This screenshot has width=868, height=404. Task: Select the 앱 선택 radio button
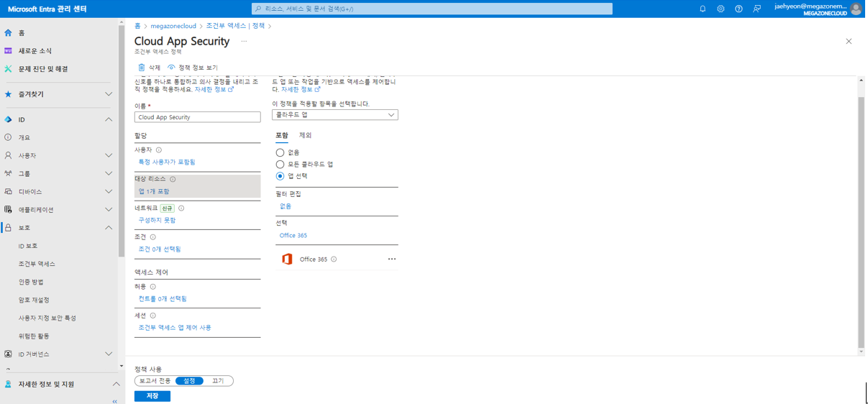(280, 176)
